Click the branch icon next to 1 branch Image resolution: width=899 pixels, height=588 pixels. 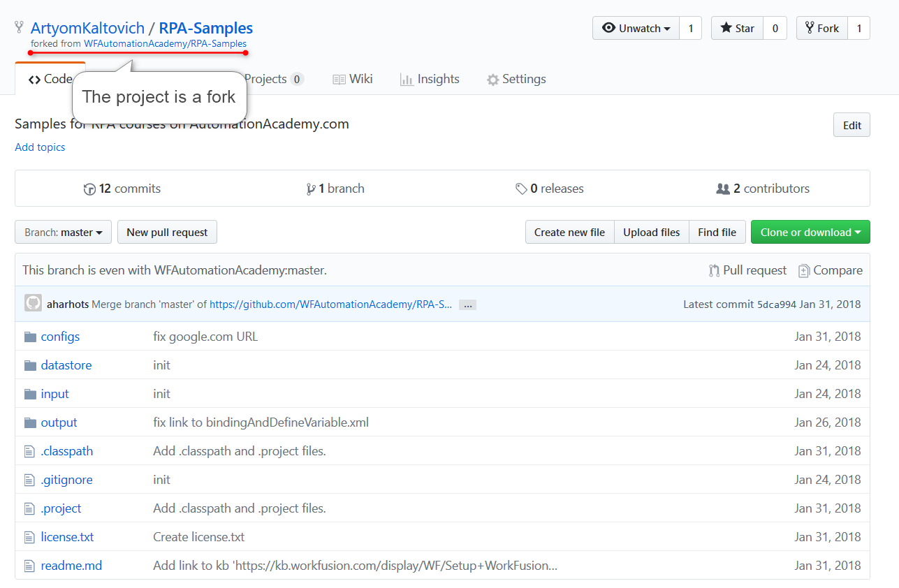pyautogui.click(x=311, y=189)
